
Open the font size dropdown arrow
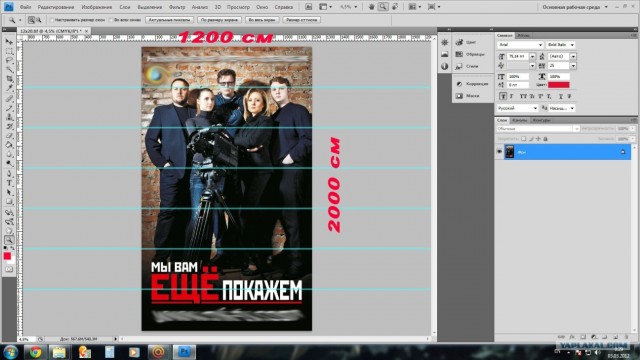(532, 56)
